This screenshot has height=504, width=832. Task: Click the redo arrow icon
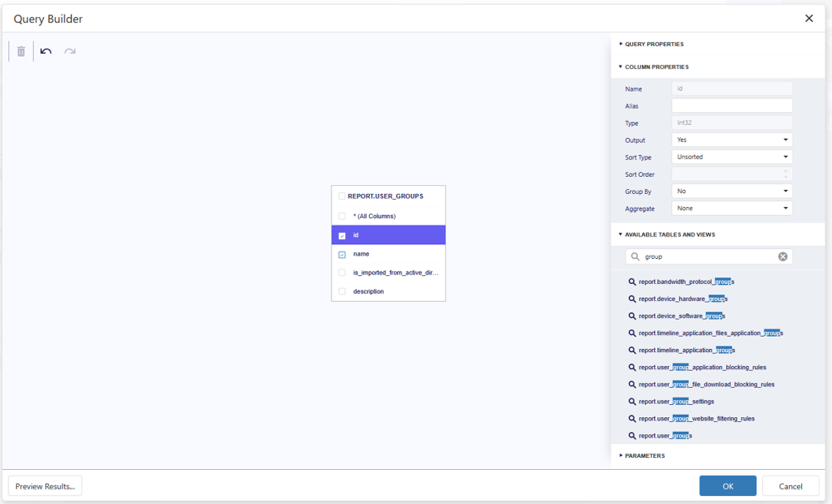click(70, 51)
